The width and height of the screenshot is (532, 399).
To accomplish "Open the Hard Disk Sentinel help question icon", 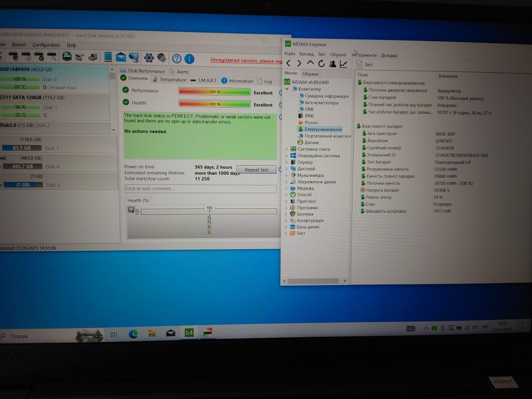I will click(x=176, y=59).
